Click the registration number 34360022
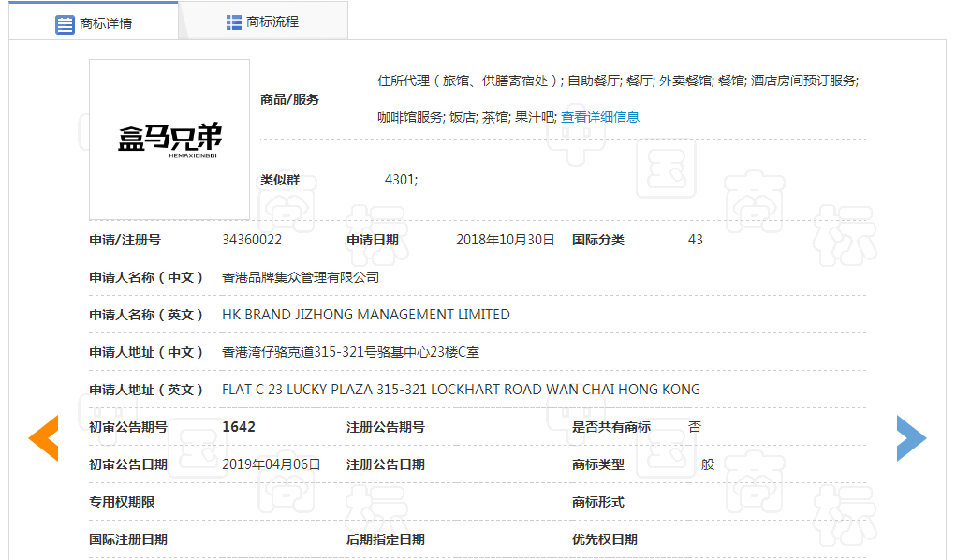The width and height of the screenshot is (956, 560). tap(252, 240)
